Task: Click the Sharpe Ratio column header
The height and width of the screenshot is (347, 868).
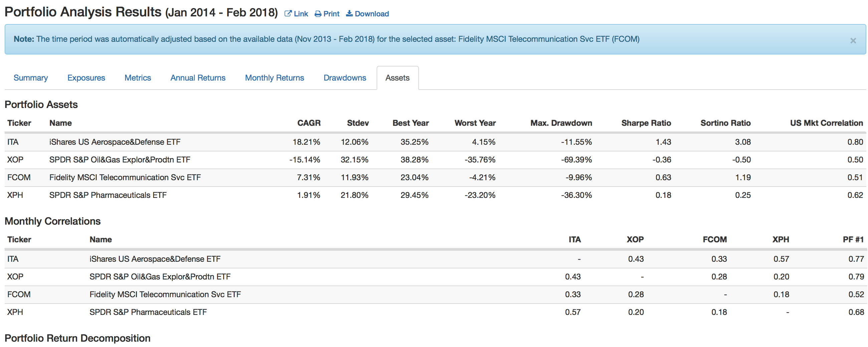Action: pyautogui.click(x=646, y=123)
